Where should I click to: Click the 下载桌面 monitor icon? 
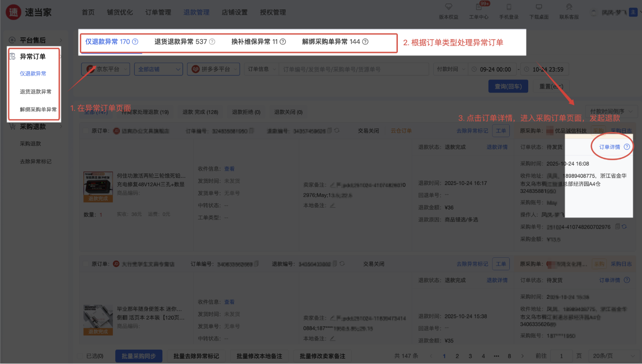coord(539,7)
